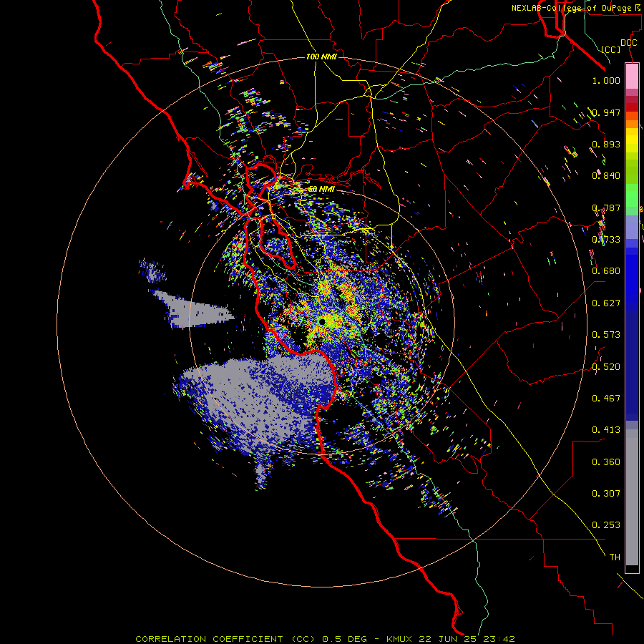The image size is (644, 644).
Task: Select the 0.733 legend value
Action: [x=606, y=239]
